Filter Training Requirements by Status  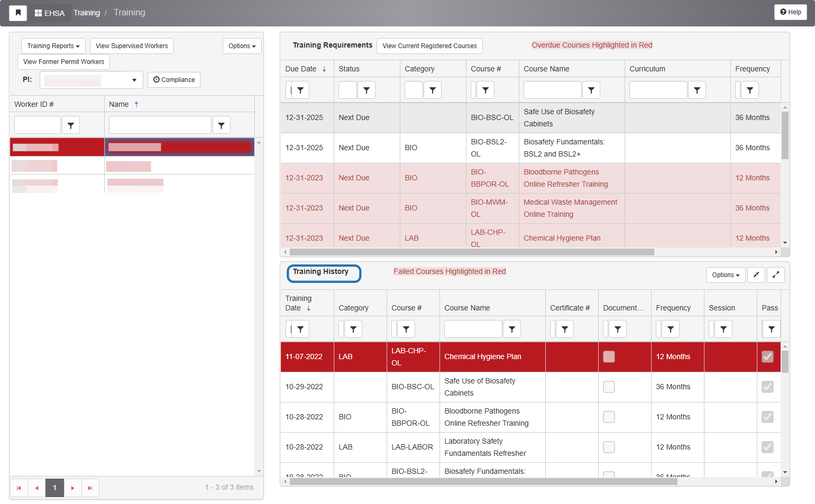click(367, 90)
